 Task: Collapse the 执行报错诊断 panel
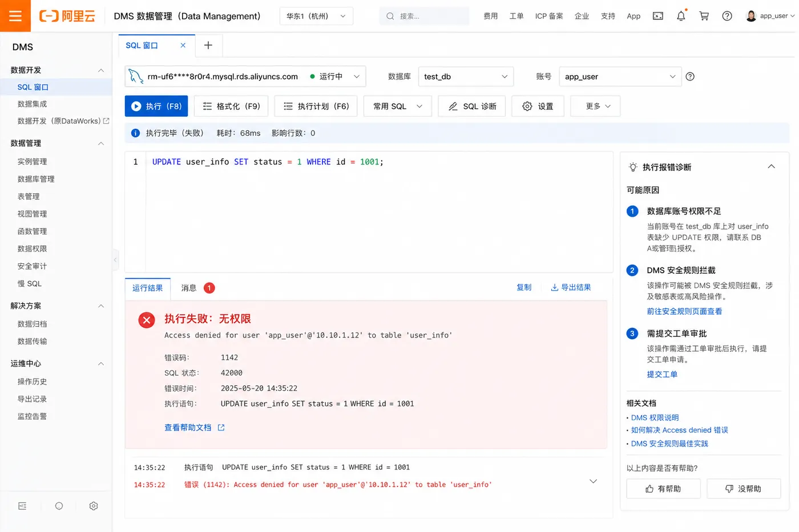coord(771,166)
